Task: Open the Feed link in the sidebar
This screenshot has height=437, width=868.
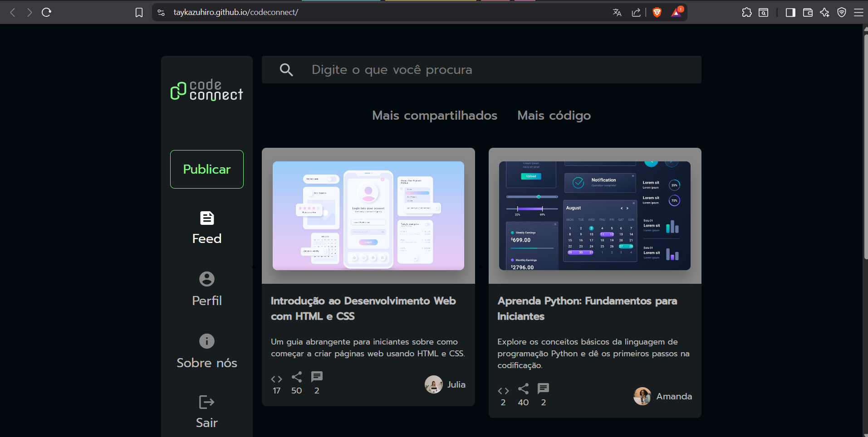Action: 207,238
